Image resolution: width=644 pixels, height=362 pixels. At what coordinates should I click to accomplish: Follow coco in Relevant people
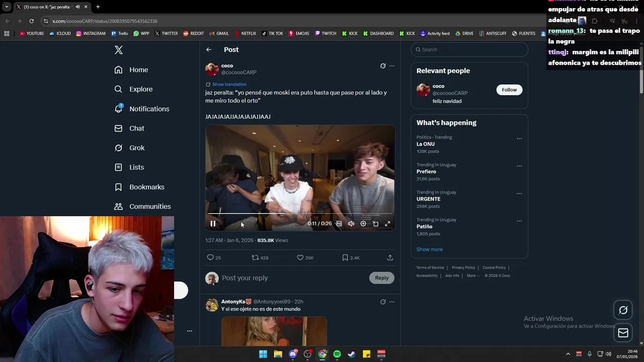click(x=509, y=89)
